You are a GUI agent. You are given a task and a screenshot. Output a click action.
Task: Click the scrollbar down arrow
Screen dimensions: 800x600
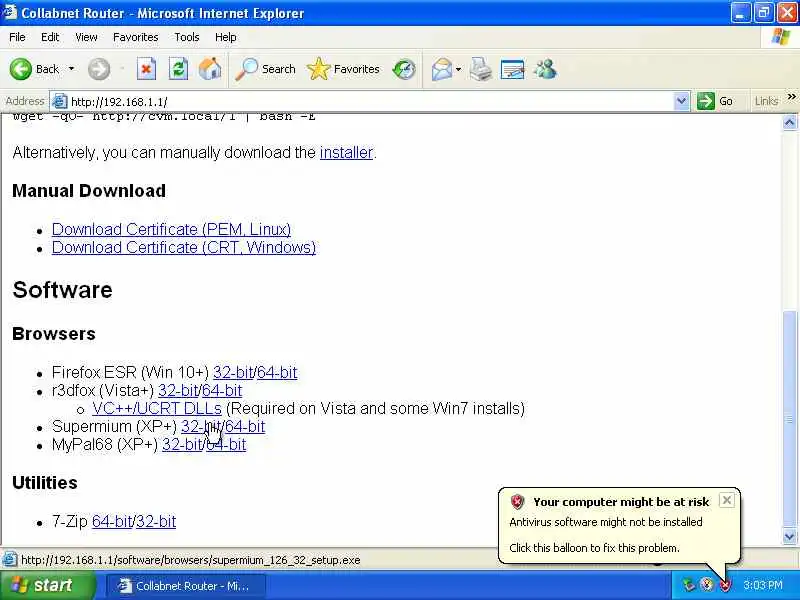pyautogui.click(x=789, y=536)
